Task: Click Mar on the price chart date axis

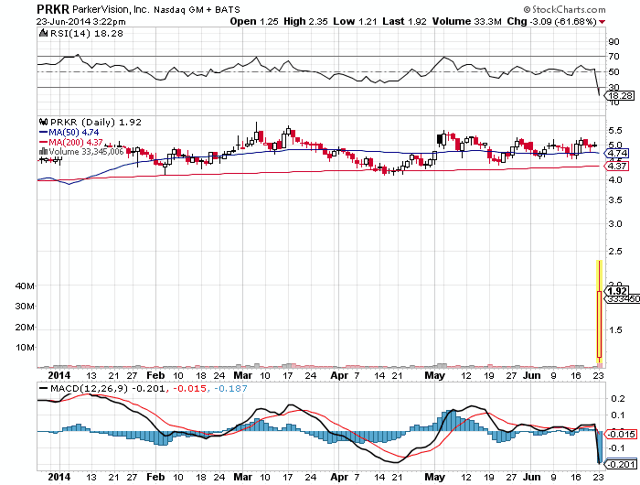Action: coord(242,376)
